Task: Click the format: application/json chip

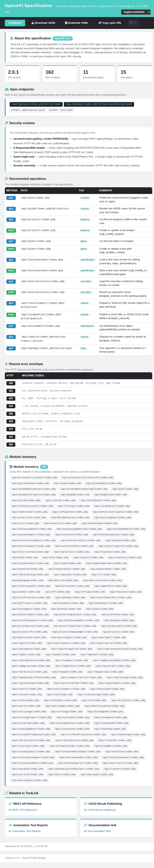Action: pyautogui.click(x=28, y=110)
